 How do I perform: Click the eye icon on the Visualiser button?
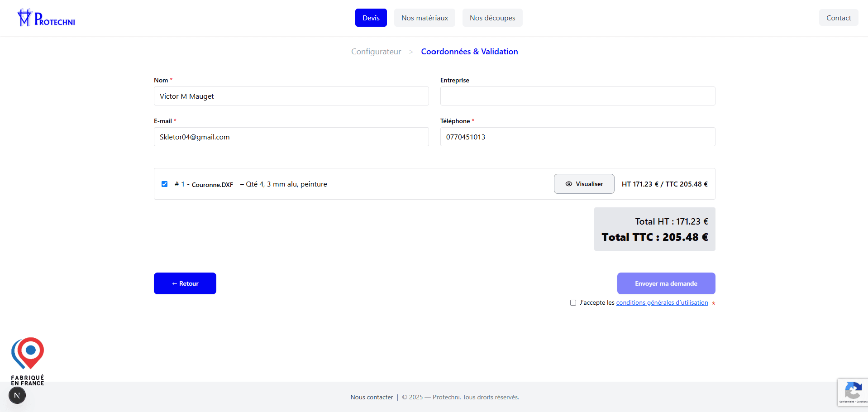click(569, 184)
